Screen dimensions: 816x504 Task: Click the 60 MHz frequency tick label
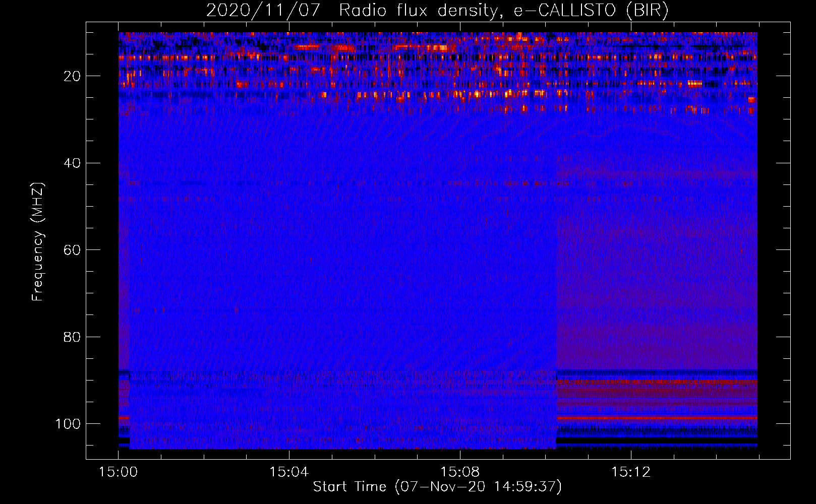point(72,250)
